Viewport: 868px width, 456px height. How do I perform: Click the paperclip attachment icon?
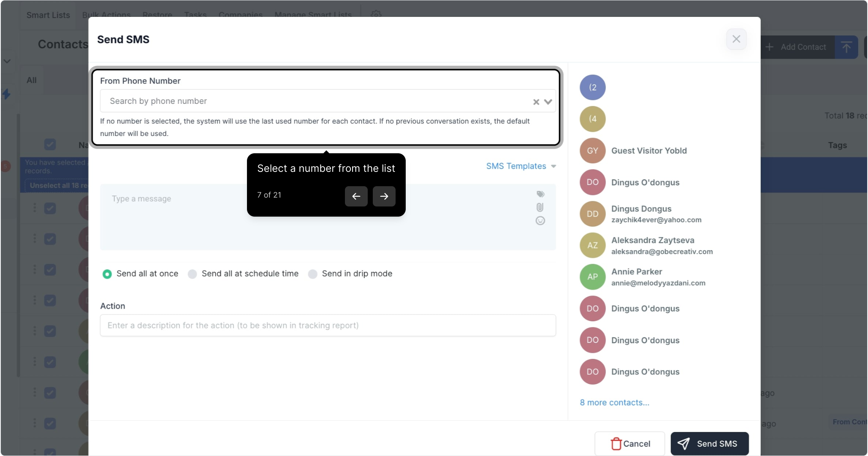[x=540, y=207]
